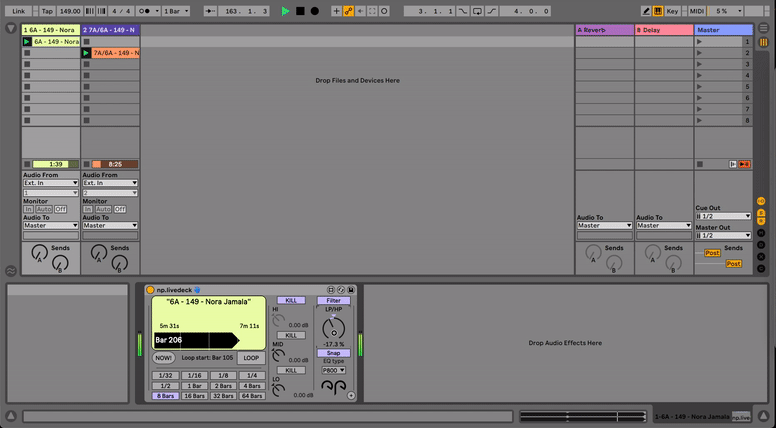Click the Stop All Clips button in Master
Viewport: 776px width, 428px height.
(700, 164)
